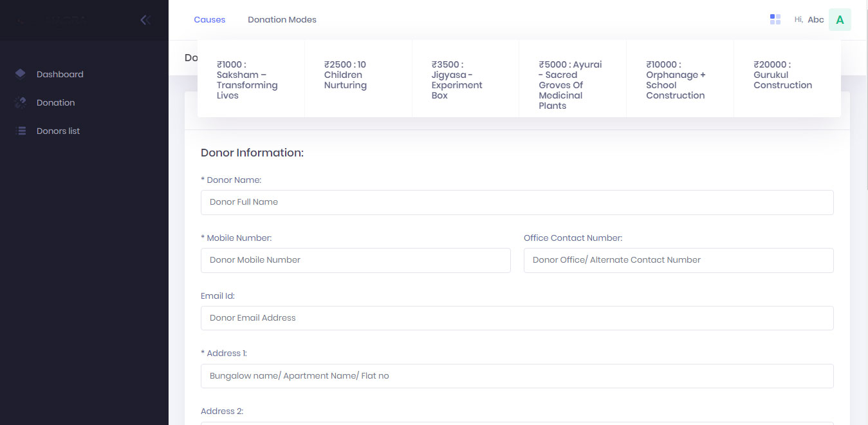Go to Dashboard in the sidebar
This screenshot has width=868, height=425.
[x=60, y=74]
